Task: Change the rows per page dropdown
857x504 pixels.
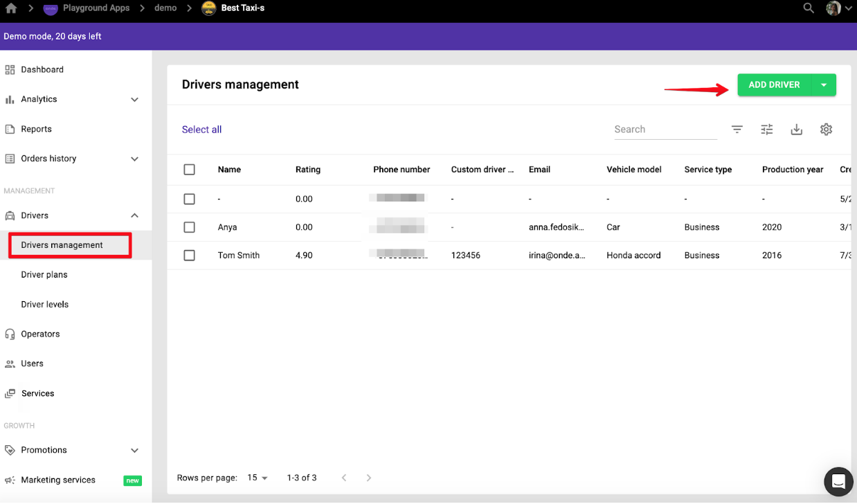Action: tap(258, 478)
